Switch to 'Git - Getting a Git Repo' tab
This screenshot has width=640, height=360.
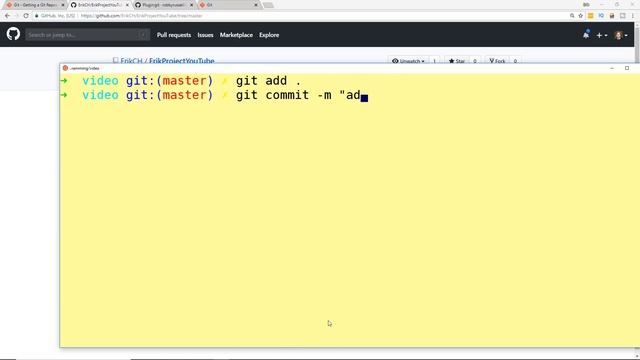click(35, 5)
